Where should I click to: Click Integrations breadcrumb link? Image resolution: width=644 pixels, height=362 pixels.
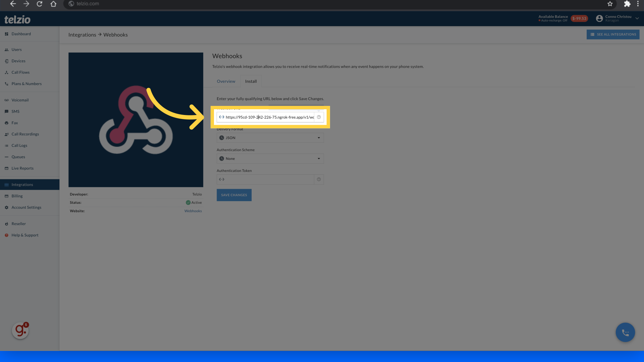point(82,35)
